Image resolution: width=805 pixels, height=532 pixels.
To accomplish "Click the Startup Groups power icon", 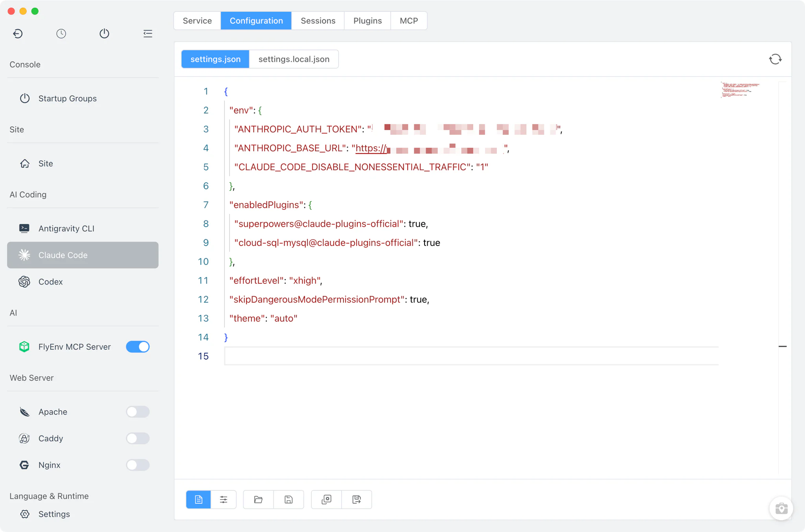I will (25, 98).
